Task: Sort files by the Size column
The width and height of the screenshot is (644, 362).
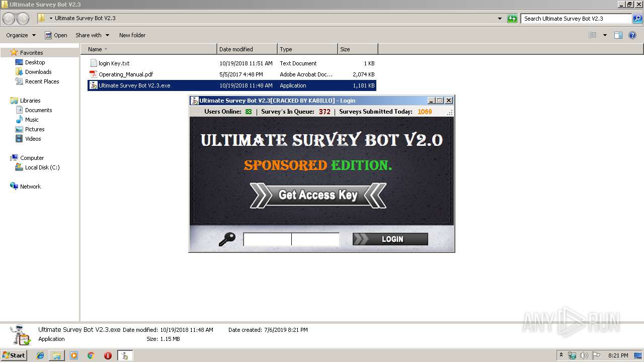Action: click(x=358, y=49)
